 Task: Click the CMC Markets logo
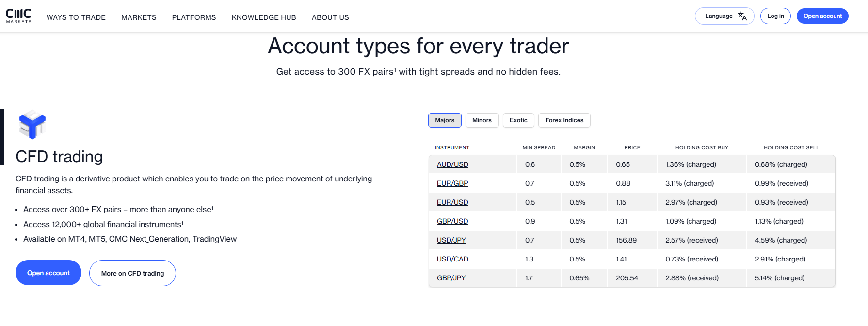18,16
